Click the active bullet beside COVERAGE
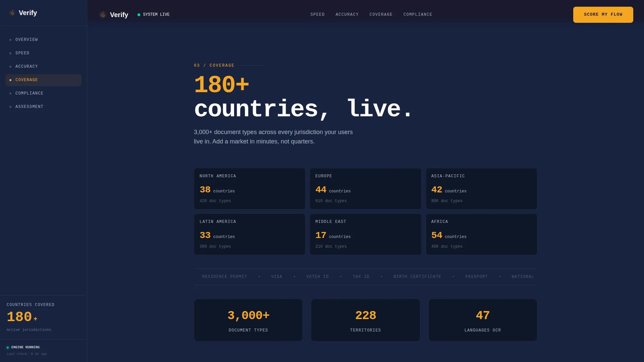This screenshot has width=644, height=362. pyautogui.click(x=10, y=80)
